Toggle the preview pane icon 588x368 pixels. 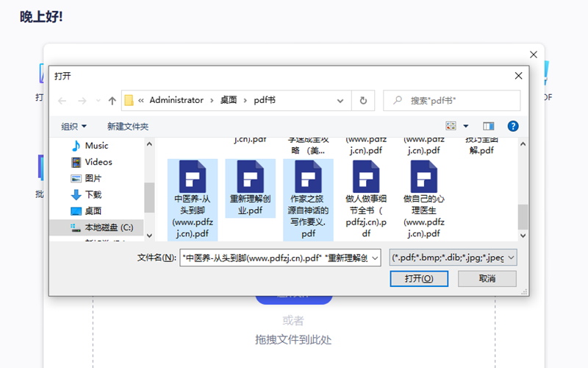489,127
